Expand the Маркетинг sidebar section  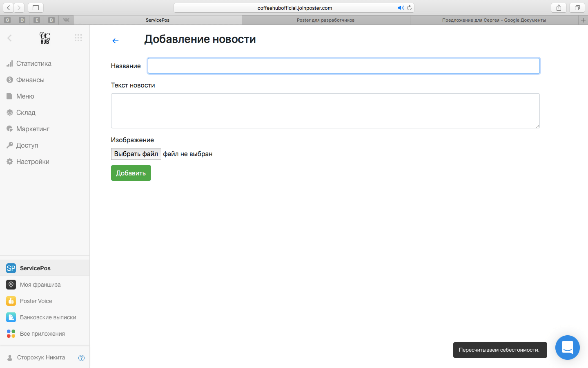(x=33, y=129)
